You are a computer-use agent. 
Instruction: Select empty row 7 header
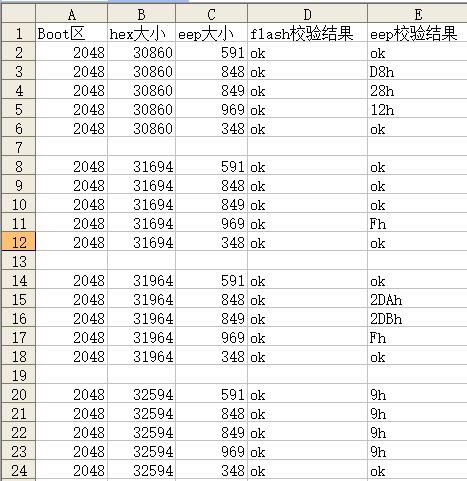[x=18, y=147]
